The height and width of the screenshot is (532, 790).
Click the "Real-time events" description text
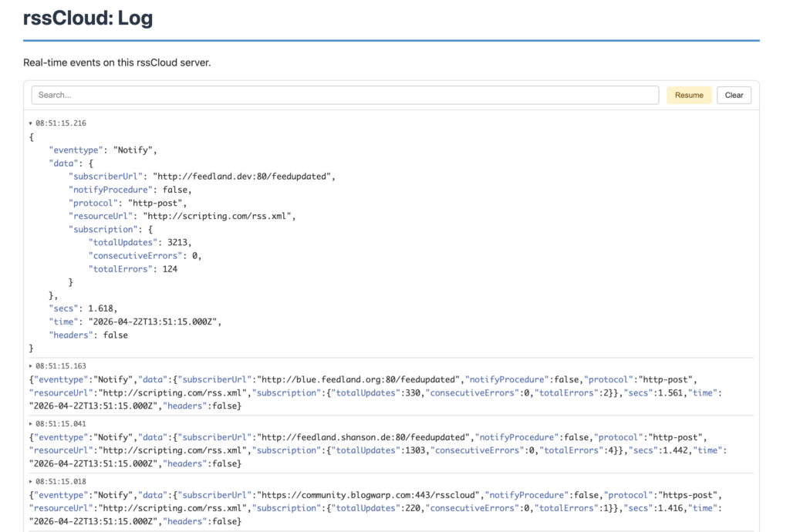[x=116, y=62]
